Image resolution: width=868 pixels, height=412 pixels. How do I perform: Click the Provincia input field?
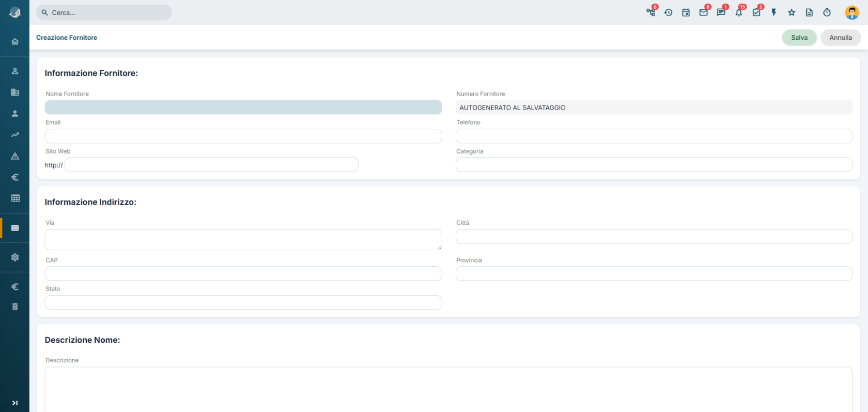654,273
